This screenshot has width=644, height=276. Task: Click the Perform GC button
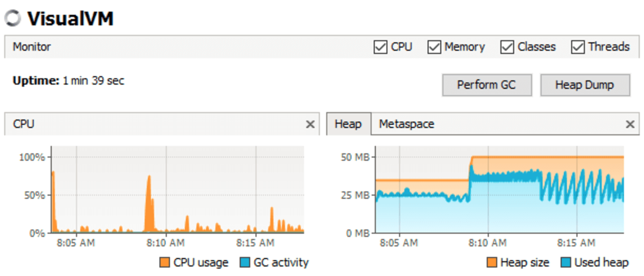pos(487,85)
